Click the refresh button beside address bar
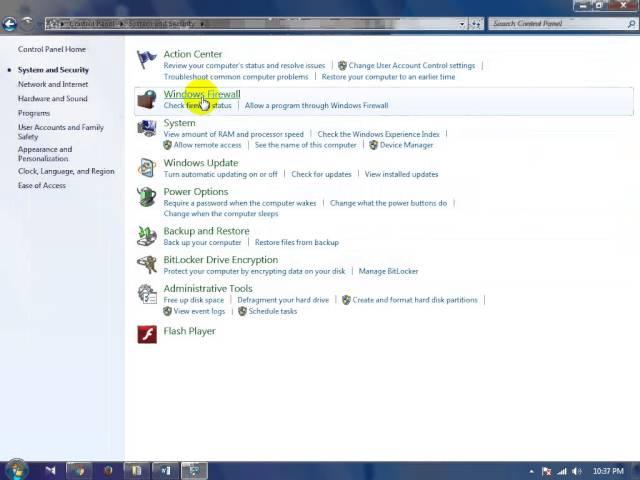The height and width of the screenshot is (480, 640). pyautogui.click(x=476, y=24)
